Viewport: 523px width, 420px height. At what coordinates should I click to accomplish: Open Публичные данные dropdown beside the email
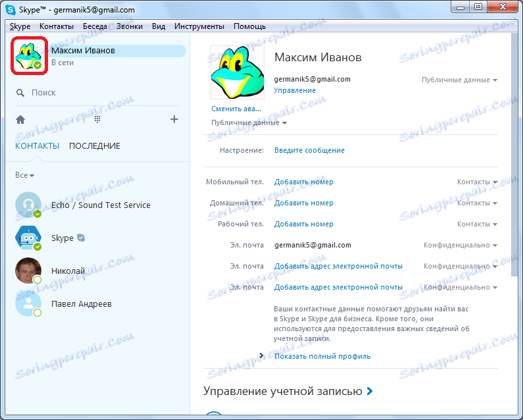(x=460, y=80)
